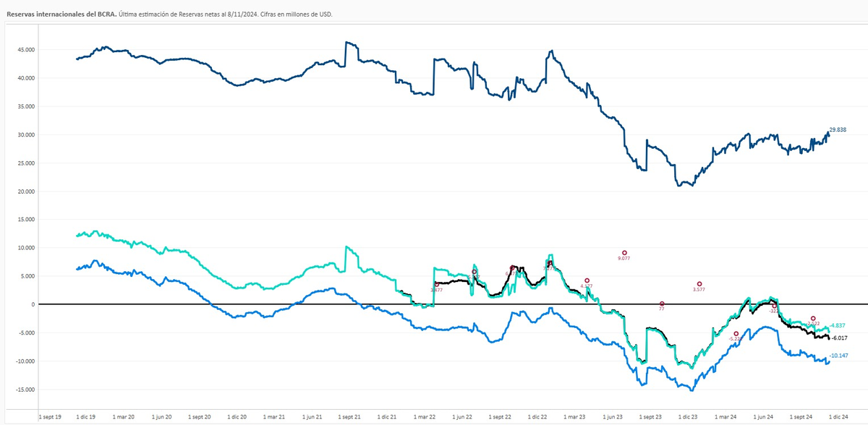Click the '1 mar 22' x-axis date label
This screenshot has width=868, height=425.
point(425,417)
